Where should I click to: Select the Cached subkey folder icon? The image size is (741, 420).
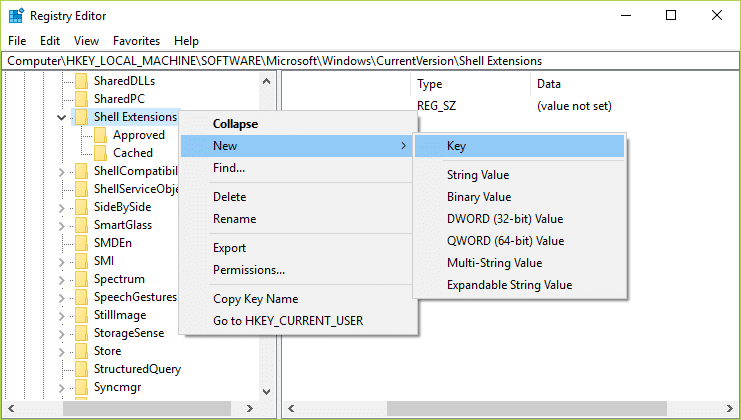click(x=100, y=153)
